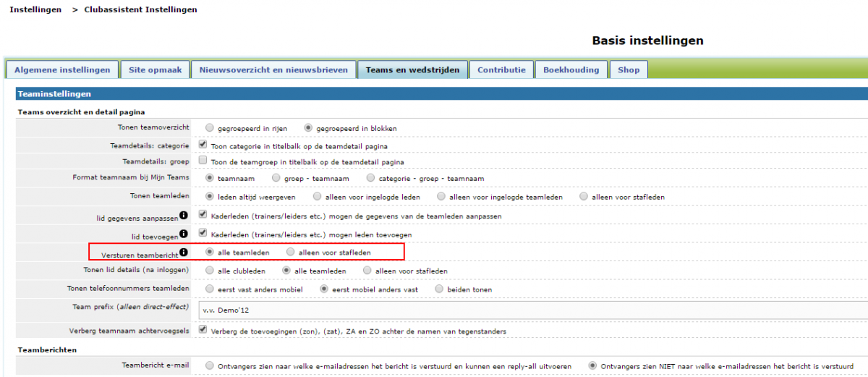Toggle Kaderleden mogen leden toevoegen checkbox
The width and height of the screenshot is (868, 377).
tap(203, 233)
